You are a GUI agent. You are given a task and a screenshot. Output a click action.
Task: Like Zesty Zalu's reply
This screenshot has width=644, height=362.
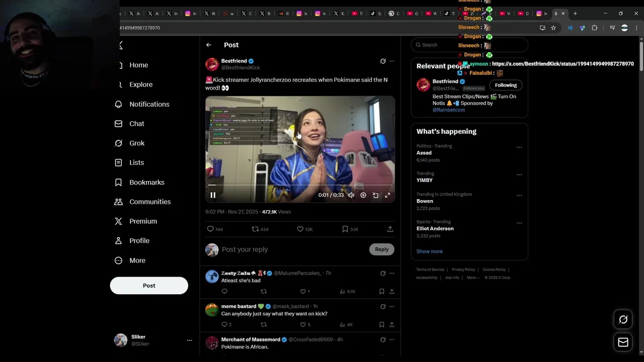point(303,292)
